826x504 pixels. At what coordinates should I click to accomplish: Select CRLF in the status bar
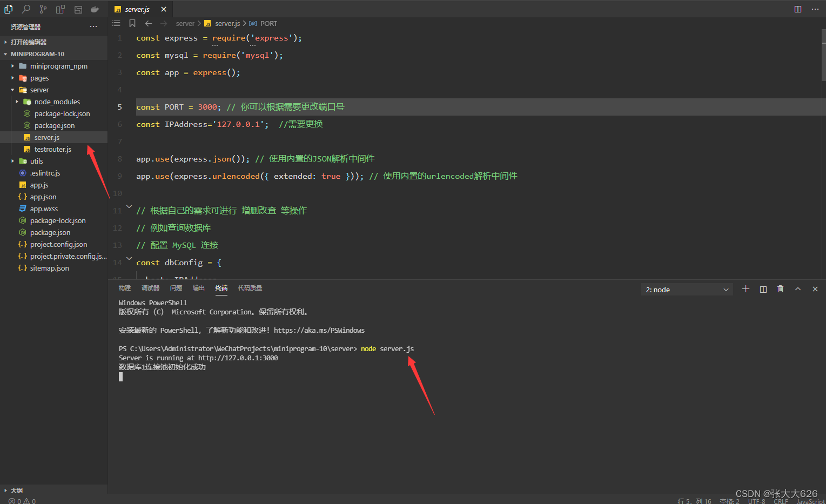(x=781, y=501)
